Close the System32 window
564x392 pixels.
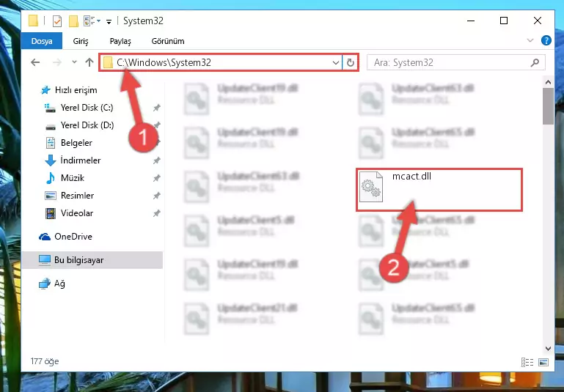(538, 21)
